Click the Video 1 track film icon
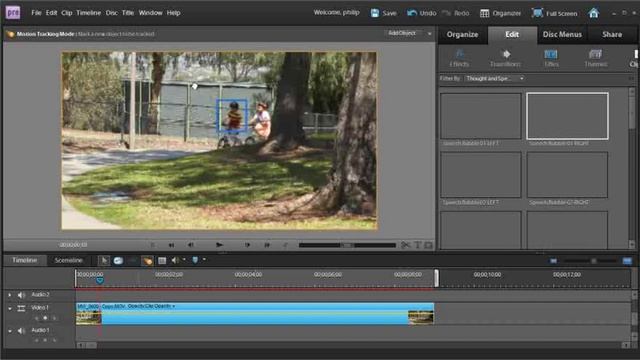 21,308
